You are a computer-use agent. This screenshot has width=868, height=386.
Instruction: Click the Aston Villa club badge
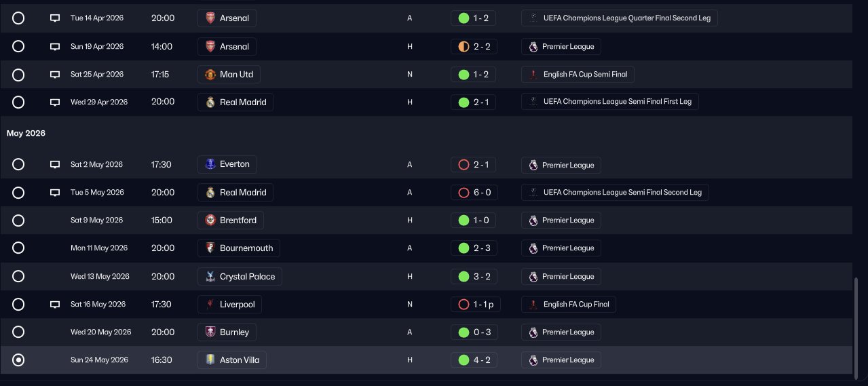pos(210,360)
